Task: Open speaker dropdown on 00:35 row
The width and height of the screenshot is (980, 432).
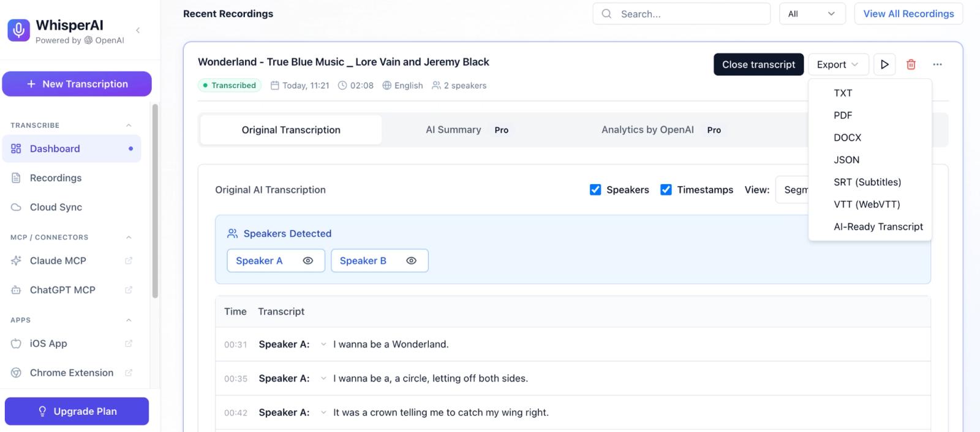Action: pos(323,379)
